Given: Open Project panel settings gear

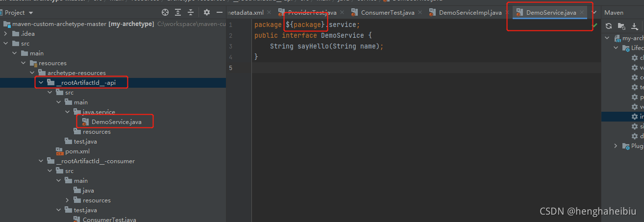Looking at the screenshot, I should [x=207, y=12].
